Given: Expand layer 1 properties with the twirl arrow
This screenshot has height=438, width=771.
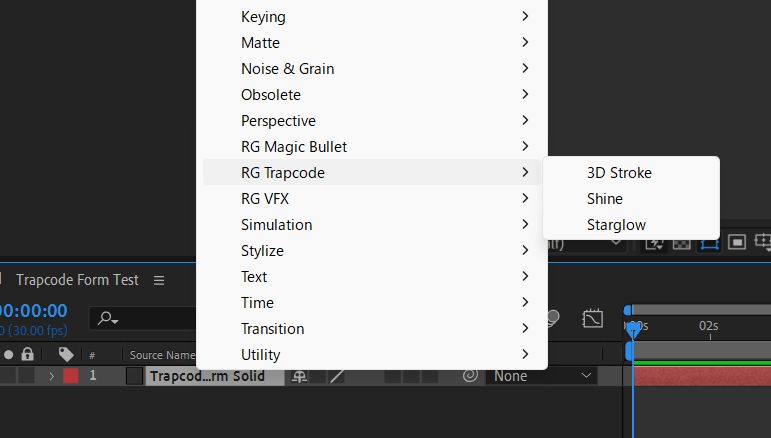Looking at the screenshot, I should (52, 376).
